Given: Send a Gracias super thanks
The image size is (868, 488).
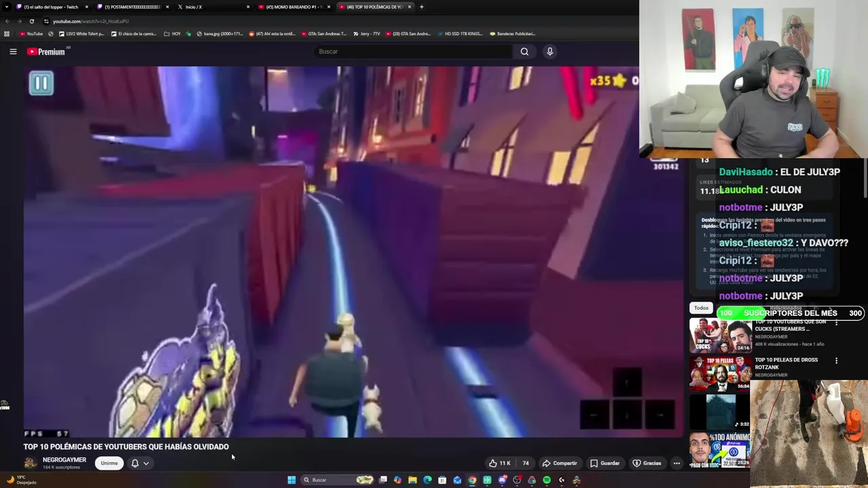Looking at the screenshot, I should tap(647, 464).
